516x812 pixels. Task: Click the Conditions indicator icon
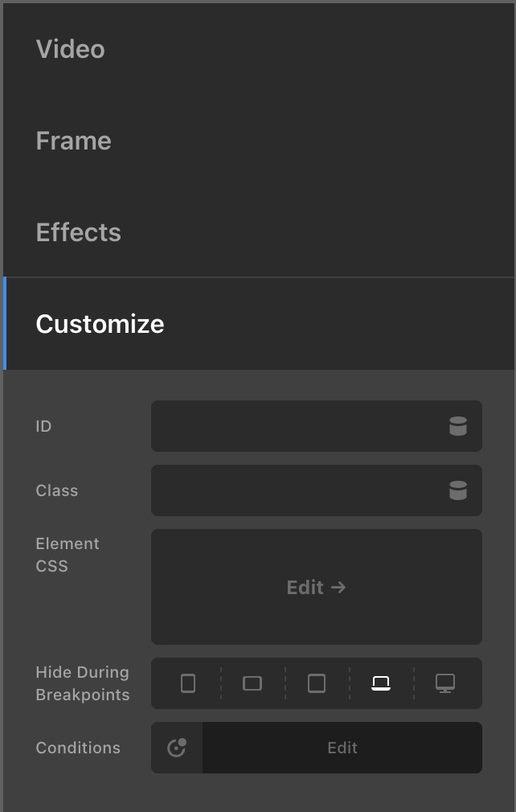pyautogui.click(x=177, y=748)
